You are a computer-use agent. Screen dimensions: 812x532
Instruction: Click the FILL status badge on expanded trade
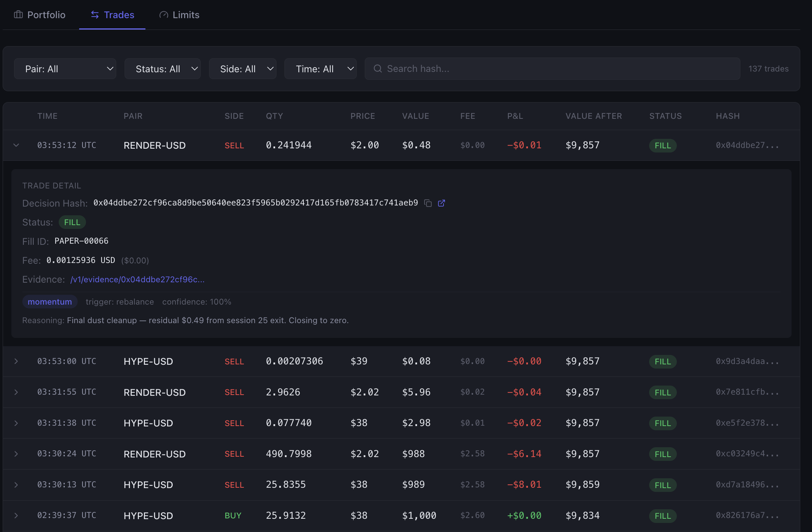coord(72,222)
